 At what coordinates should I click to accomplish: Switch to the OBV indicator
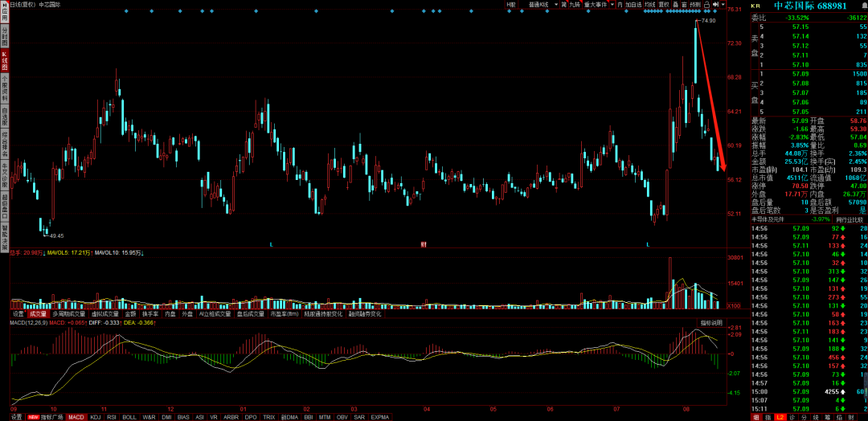342,417
